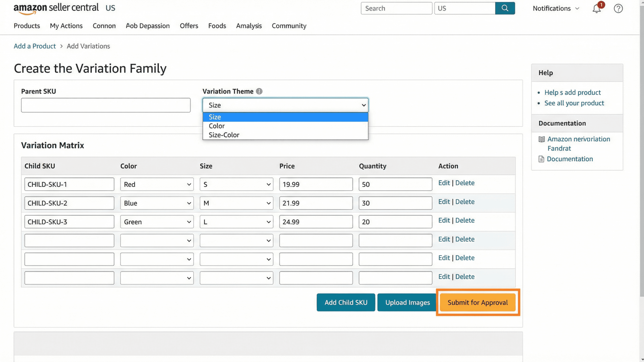This screenshot has width=644, height=362.
Task: Open the Color dropdown for CHILD-SKU-1
Action: point(157,184)
